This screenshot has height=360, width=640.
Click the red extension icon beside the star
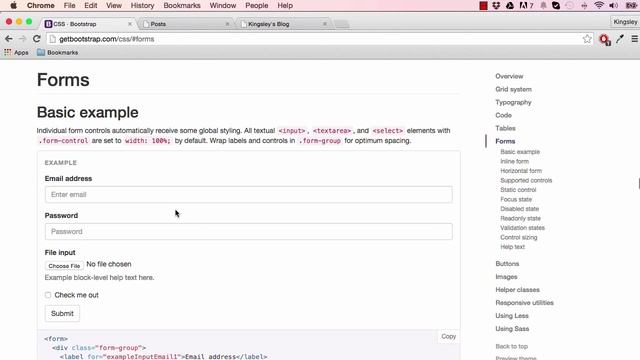604,39
